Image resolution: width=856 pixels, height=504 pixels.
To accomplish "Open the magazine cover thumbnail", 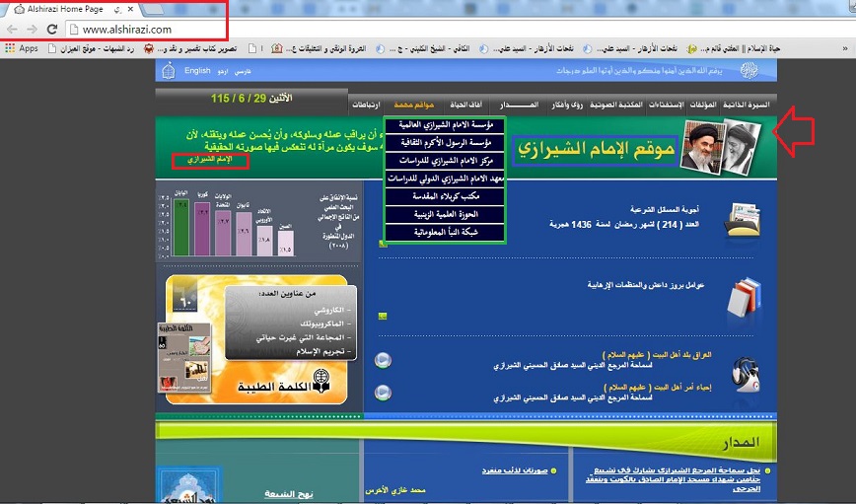I will 184,358.
